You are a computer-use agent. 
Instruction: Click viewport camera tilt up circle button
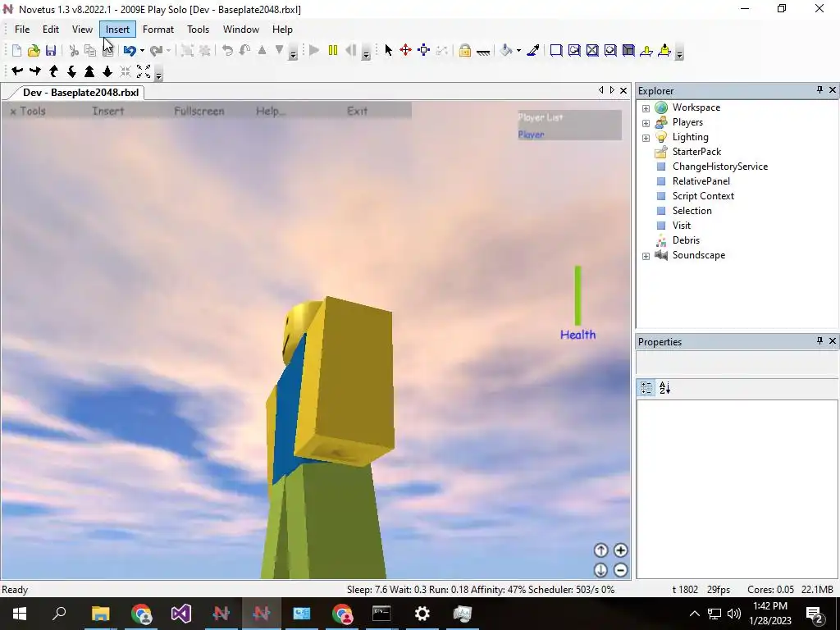tap(600, 550)
